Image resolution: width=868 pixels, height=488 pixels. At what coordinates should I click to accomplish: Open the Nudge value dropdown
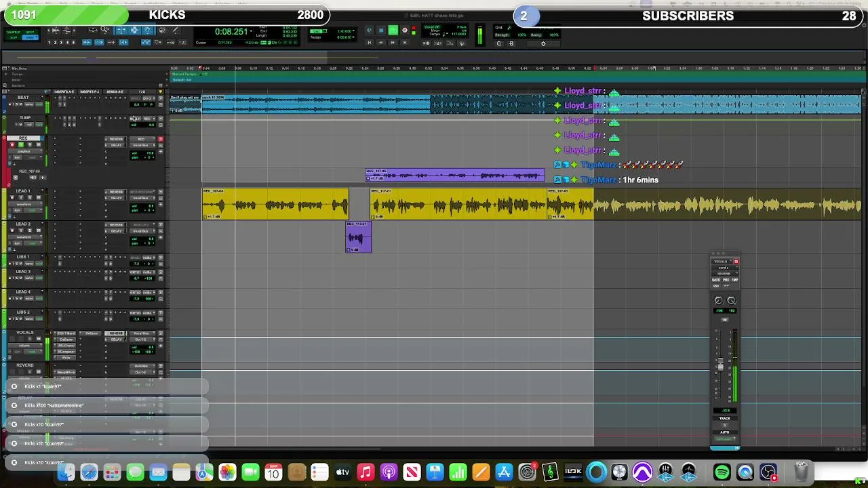353,37
